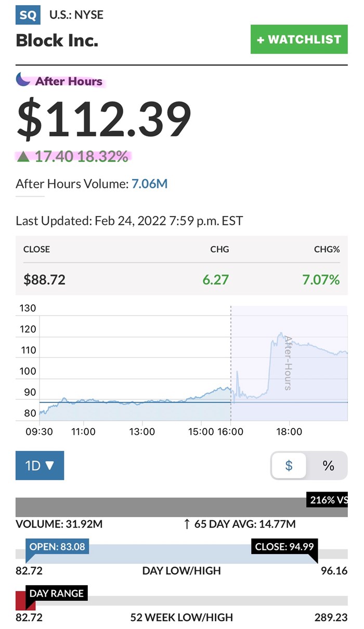364x629 pixels.
Task: Add Block Inc. to the watchlist
Action: click(x=299, y=40)
